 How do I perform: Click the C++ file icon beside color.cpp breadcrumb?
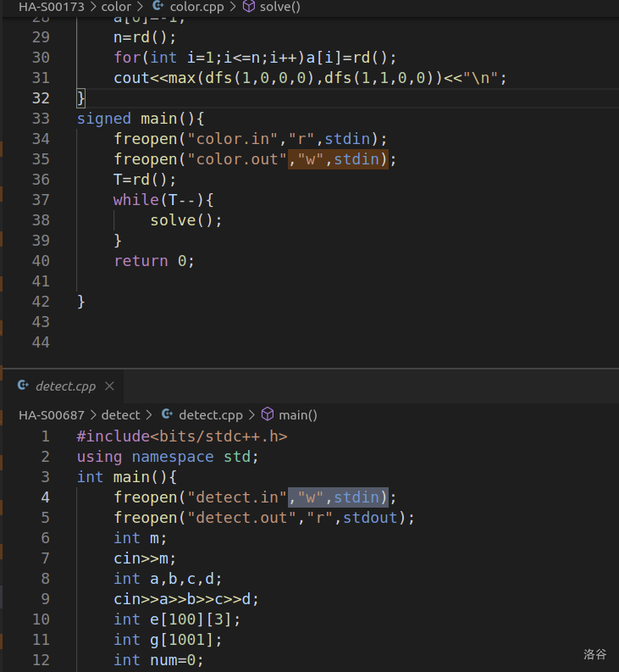(x=158, y=7)
